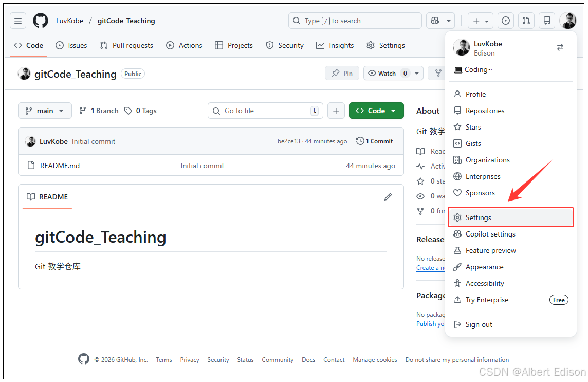Select the README tab in file viewer
588x382 pixels.
point(47,197)
